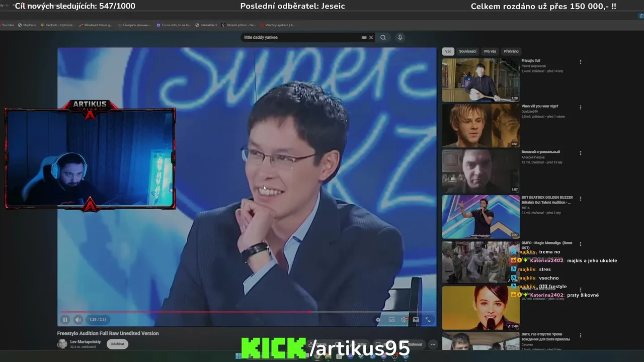Open Murlok.io bookmark
644x362 pixels.
27,25
